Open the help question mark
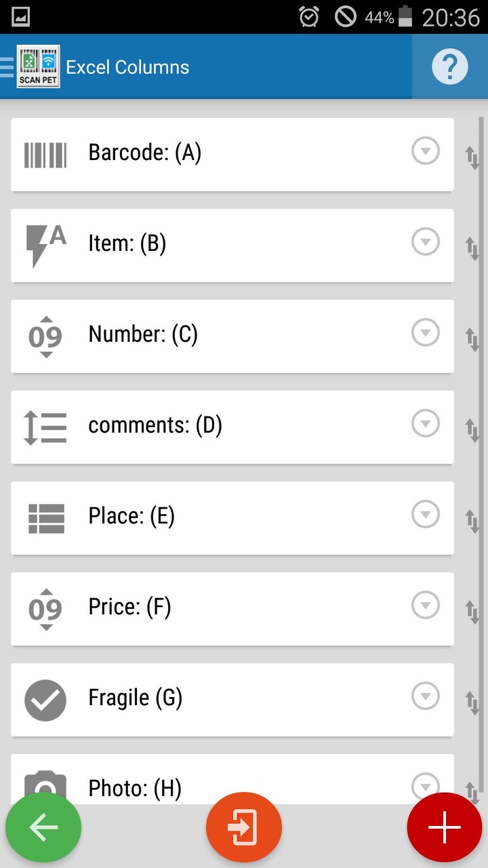Image resolution: width=488 pixels, height=868 pixels. click(449, 67)
